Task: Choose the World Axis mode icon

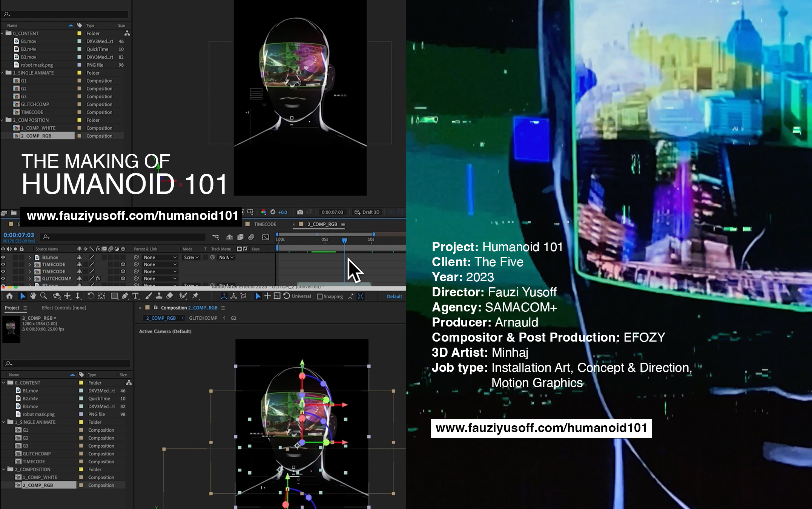Action: [x=234, y=296]
